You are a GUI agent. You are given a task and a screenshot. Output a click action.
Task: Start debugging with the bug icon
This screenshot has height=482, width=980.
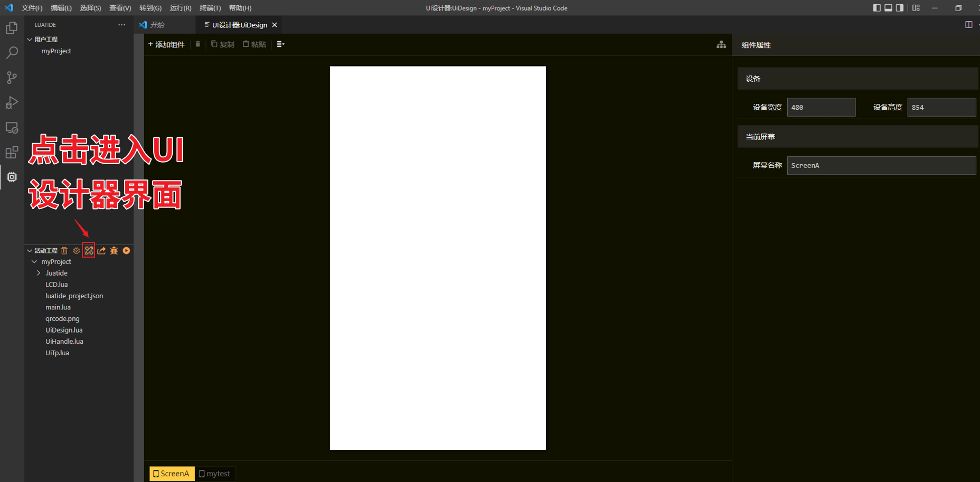click(x=114, y=250)
